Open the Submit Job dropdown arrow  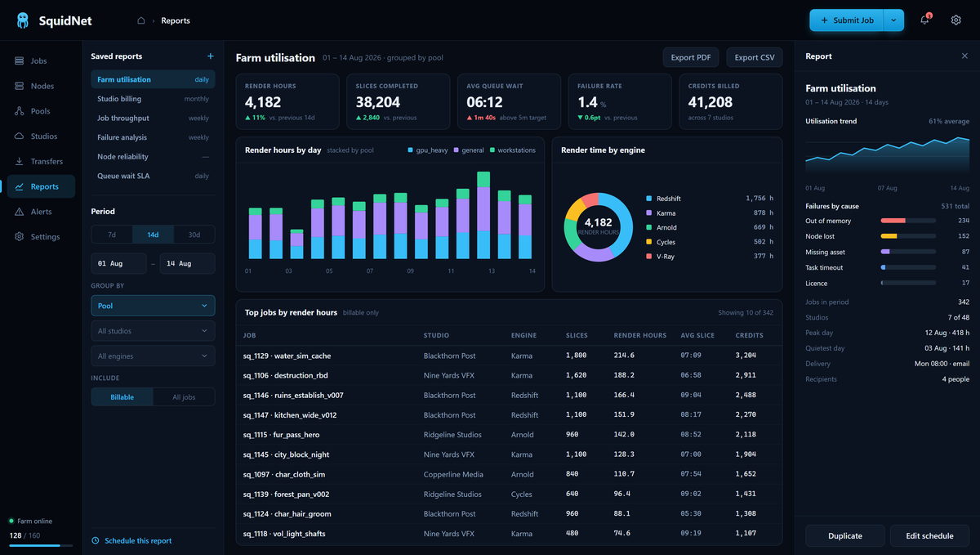coord(893,20)
